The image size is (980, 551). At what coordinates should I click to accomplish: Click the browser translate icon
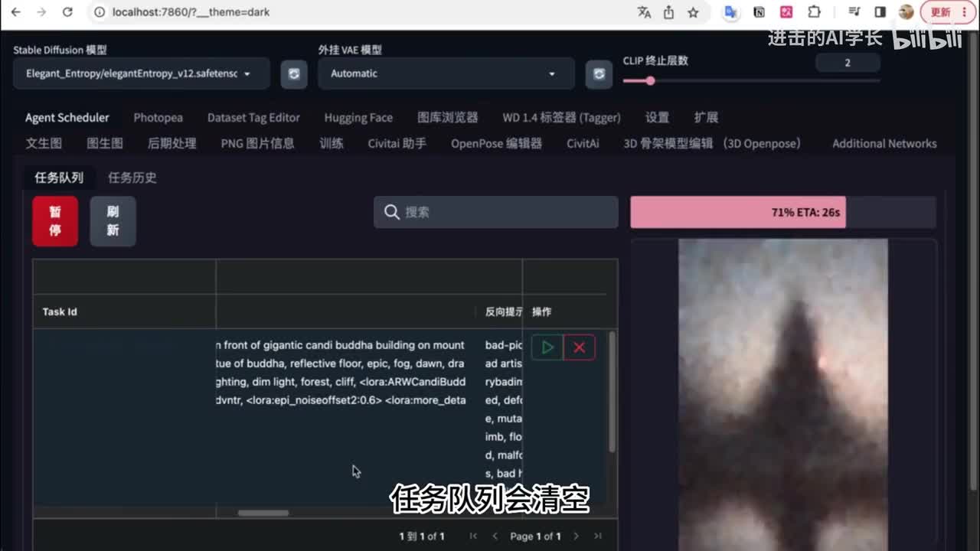pyautogui.click(x=644, y=12)
